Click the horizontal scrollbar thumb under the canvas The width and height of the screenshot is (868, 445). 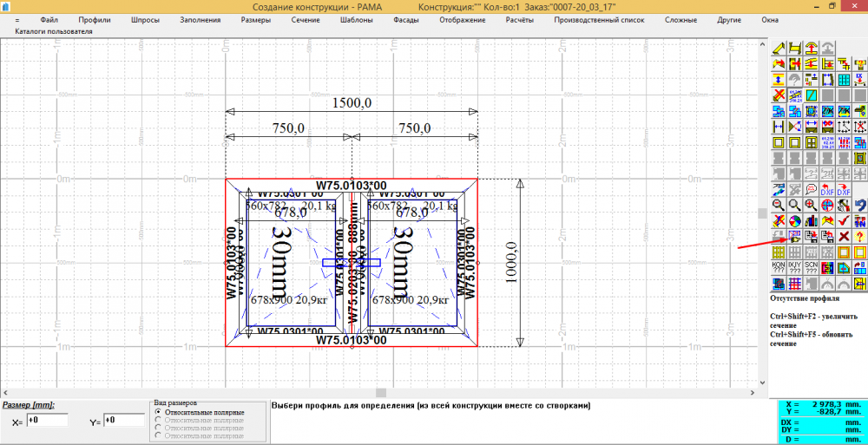coord(381,392)
